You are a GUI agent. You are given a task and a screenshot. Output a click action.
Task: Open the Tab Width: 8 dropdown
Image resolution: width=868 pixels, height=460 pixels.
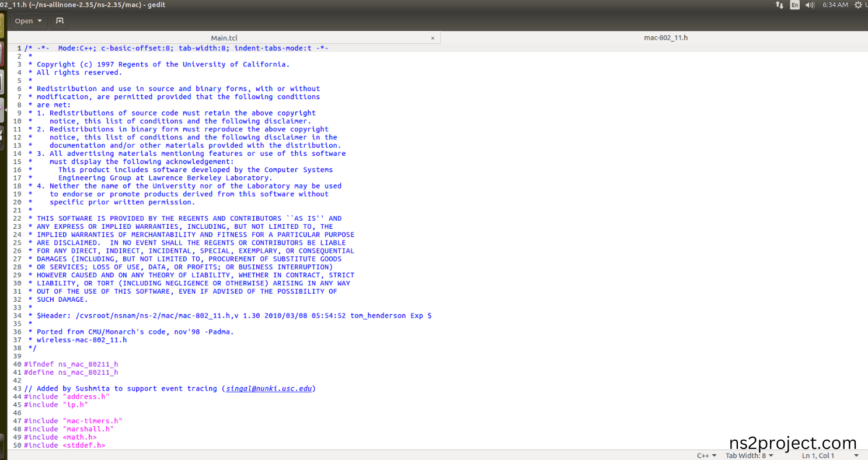coord(750,455)
